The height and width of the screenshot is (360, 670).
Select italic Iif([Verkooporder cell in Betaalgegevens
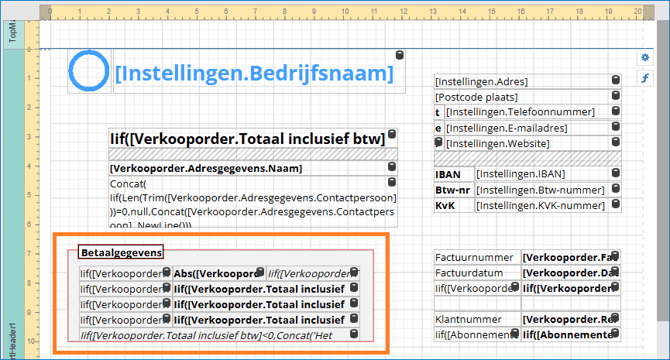tap(313, 273)
